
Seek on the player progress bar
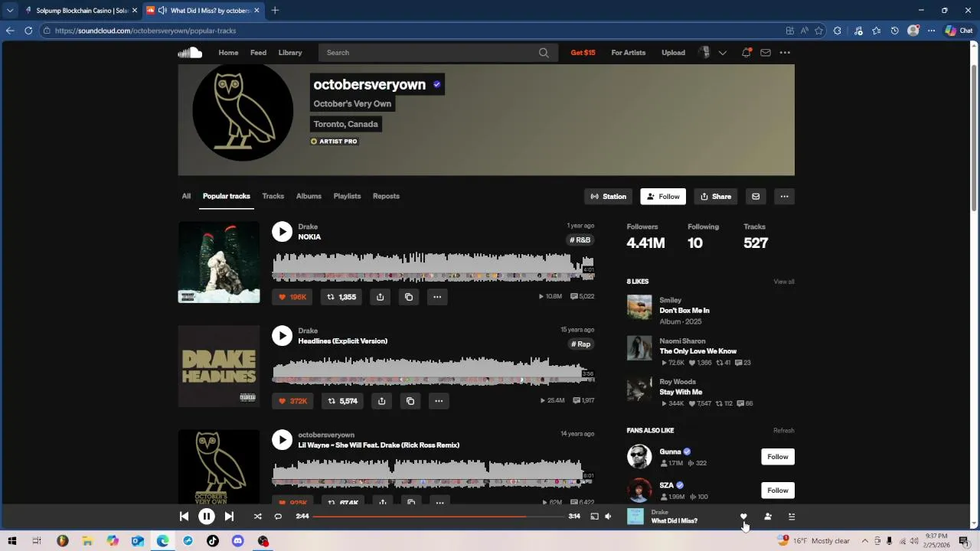pyautogui.click(x=439, y=517)
